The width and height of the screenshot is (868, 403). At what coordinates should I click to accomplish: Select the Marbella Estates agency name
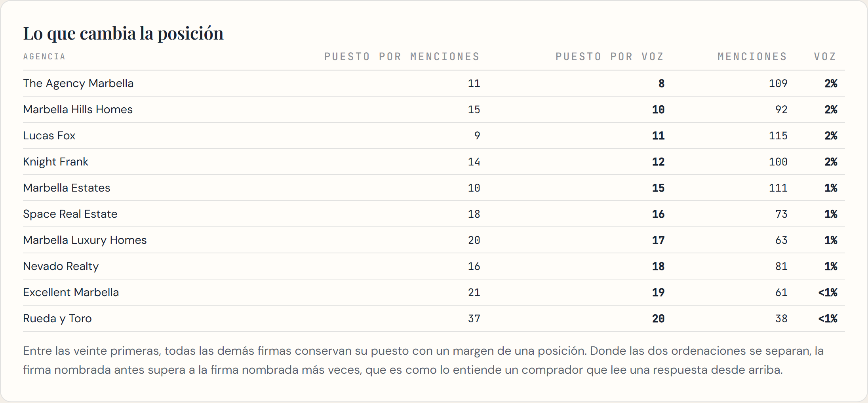67,188
